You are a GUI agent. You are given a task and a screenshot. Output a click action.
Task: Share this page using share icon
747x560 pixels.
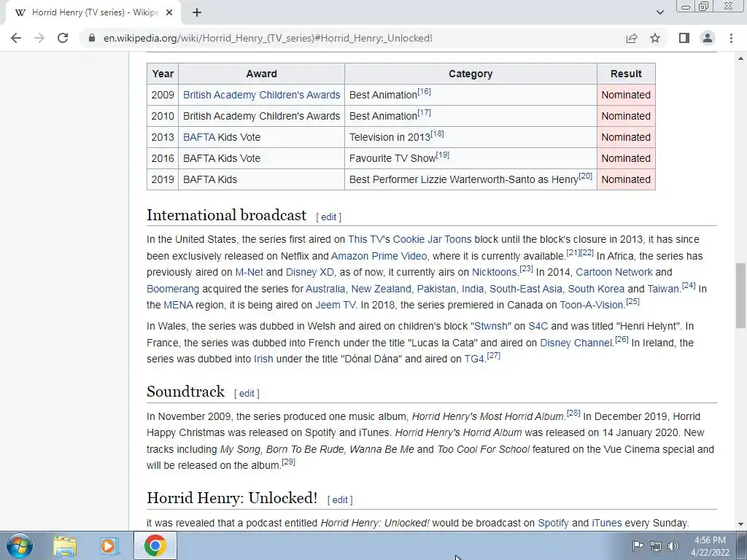tap(632, 38)
